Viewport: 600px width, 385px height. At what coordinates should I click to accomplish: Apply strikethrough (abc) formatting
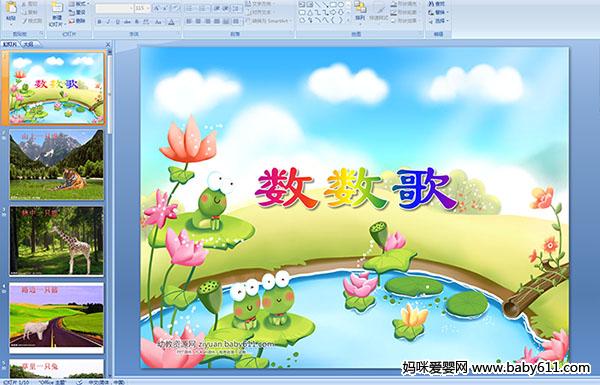[127, 22]
